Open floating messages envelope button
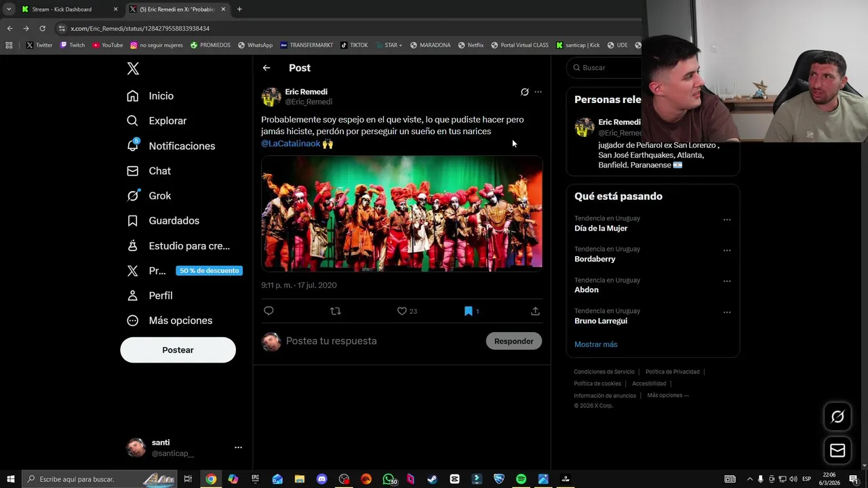Screen dimensions: 868x488 837,451
